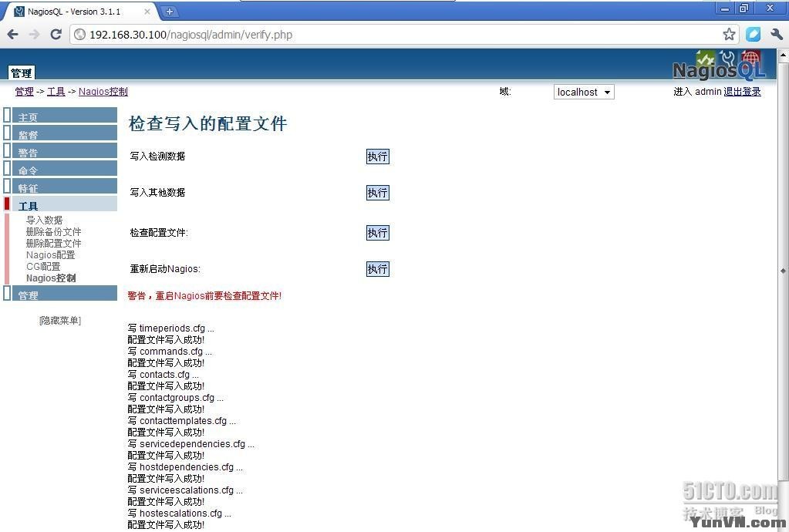Expand the 主页 menu marker box
Viewport: 789px width, 532px height.
pos(7,115)
